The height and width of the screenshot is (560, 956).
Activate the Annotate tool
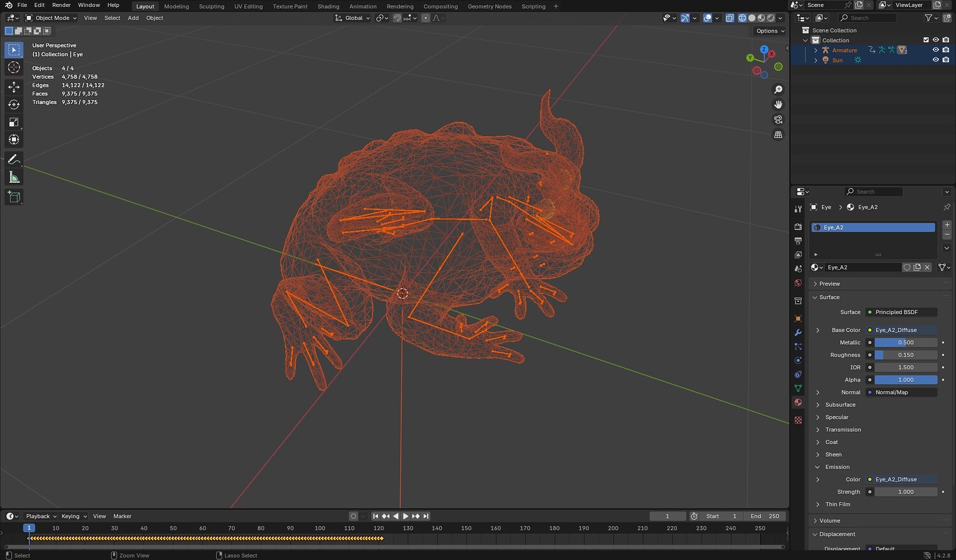coord(14,160)
